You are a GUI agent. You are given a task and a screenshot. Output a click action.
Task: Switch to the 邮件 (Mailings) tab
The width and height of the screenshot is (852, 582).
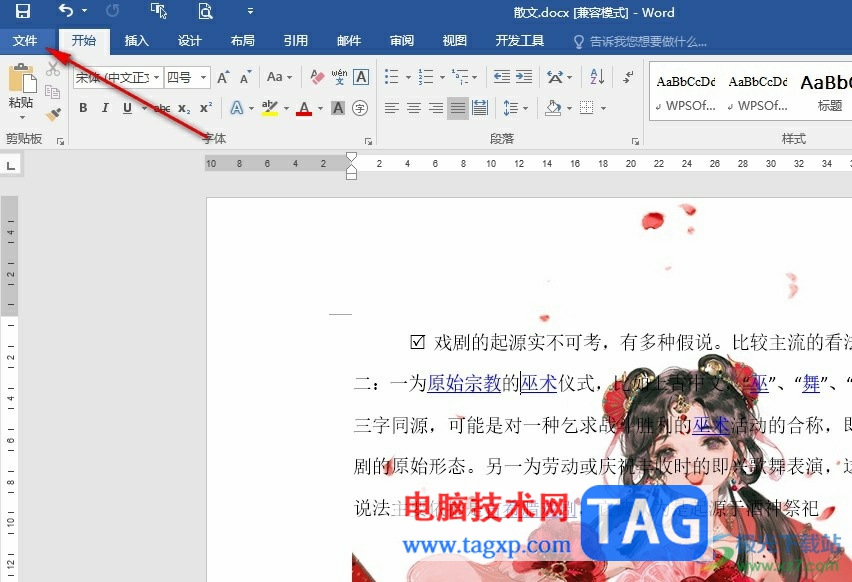click(x=348, y=41)
